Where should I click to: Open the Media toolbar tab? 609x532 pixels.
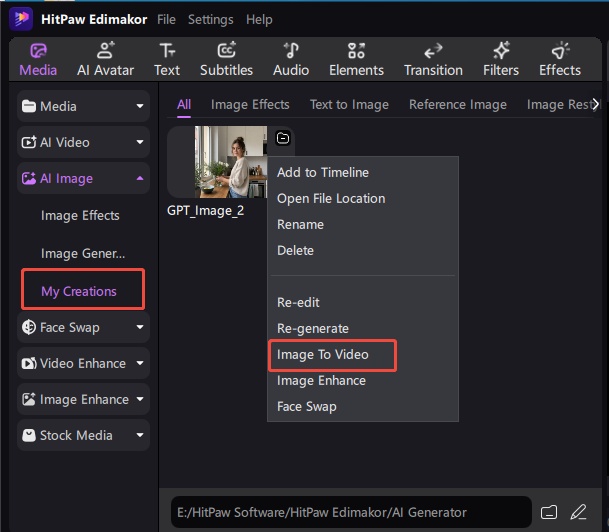tap(38, 60)
